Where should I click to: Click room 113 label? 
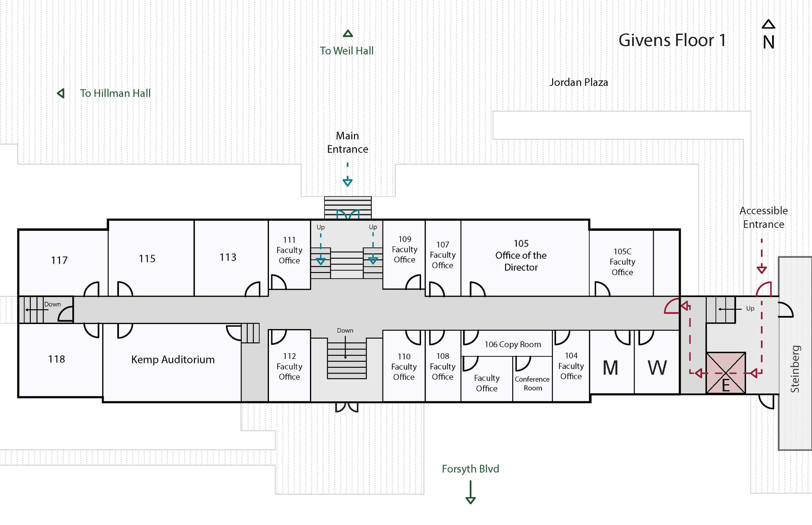pyautogui.click(x=228, y=257)
